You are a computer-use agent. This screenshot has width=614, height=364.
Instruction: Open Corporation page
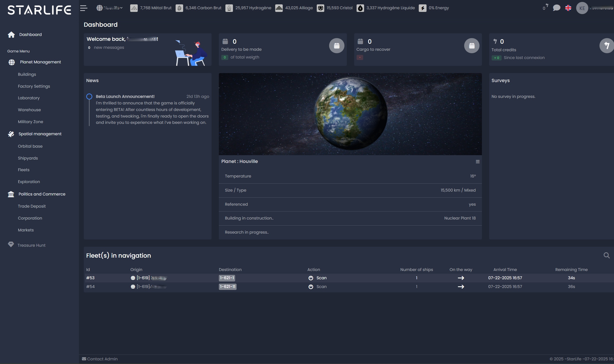coord(30,218)
